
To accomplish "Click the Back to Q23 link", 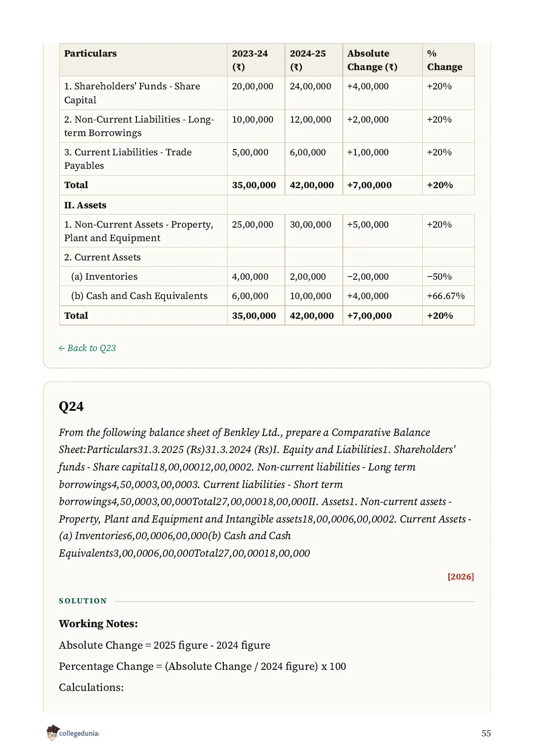I will coord(87,348).
